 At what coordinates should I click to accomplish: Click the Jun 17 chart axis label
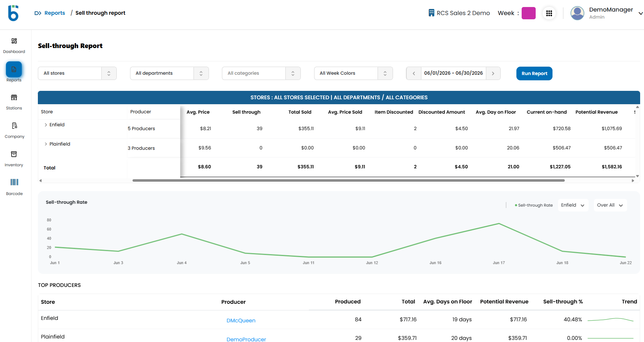tap(499, 263)
